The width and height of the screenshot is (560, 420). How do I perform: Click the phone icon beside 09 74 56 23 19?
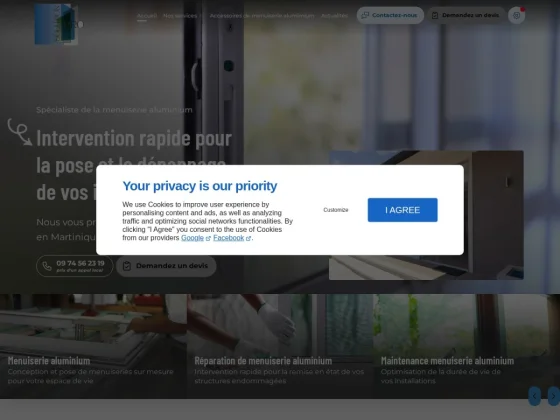point(47,266)
